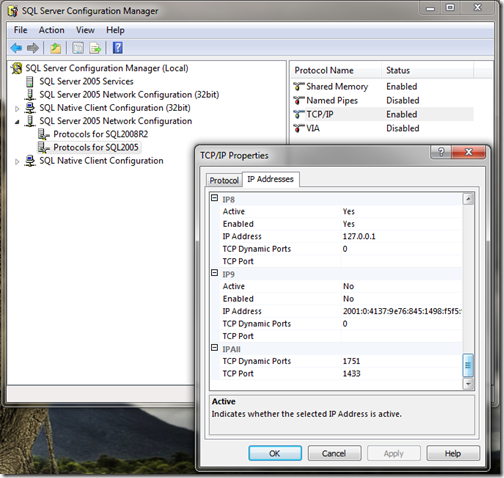
Task: Click the empty TCP Port field under IP9
Action: pos(402,336)
